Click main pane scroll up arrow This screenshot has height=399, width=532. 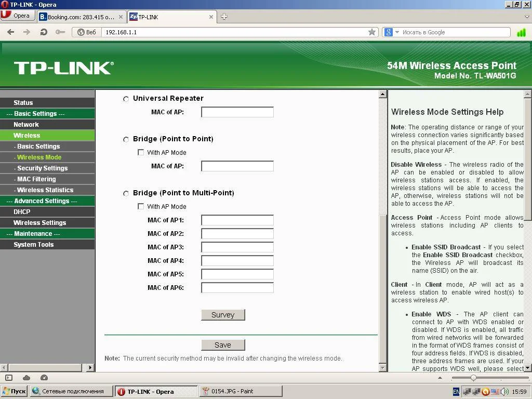tap(383, 94)
